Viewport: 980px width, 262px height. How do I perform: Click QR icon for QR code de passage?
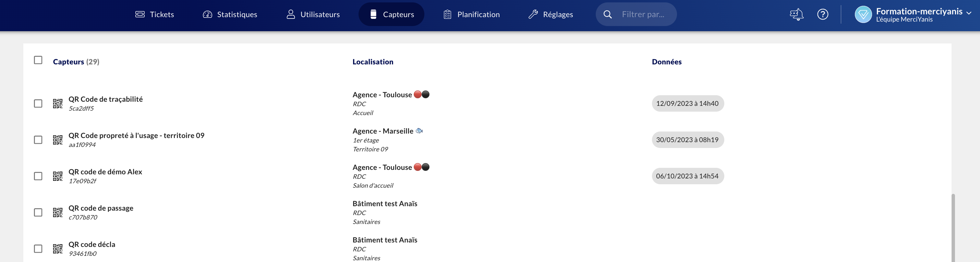pos(58,212)
